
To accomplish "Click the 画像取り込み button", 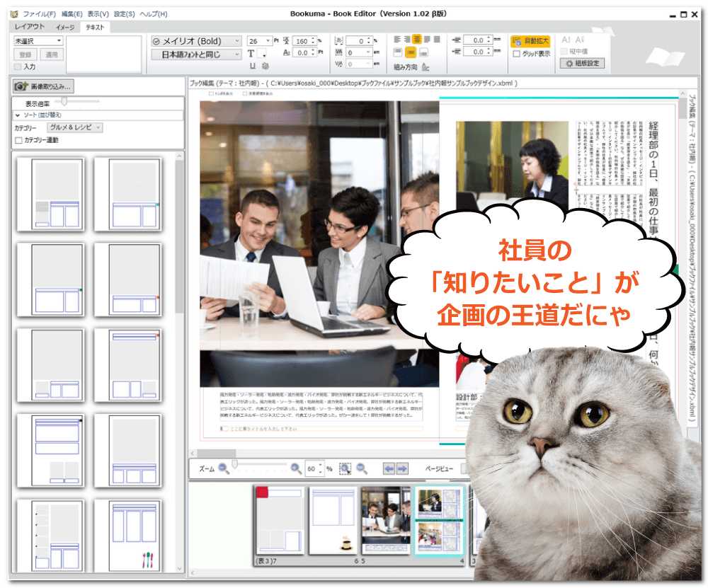I will 42,86.
